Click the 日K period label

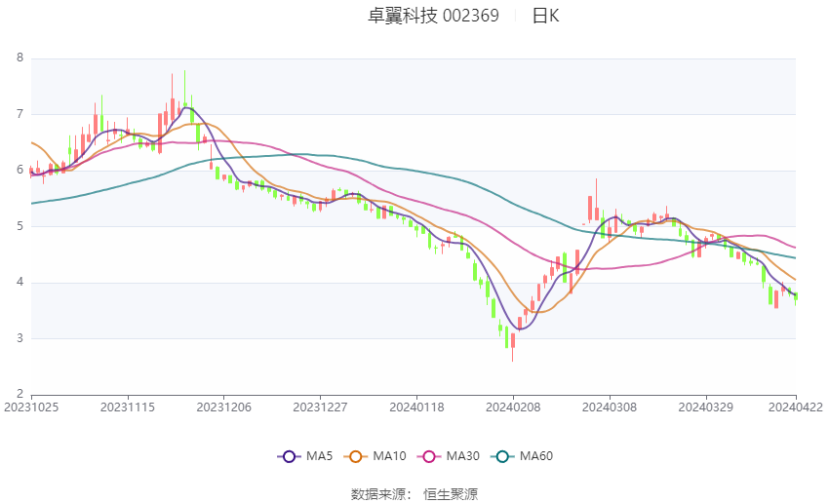click(545, 16)
